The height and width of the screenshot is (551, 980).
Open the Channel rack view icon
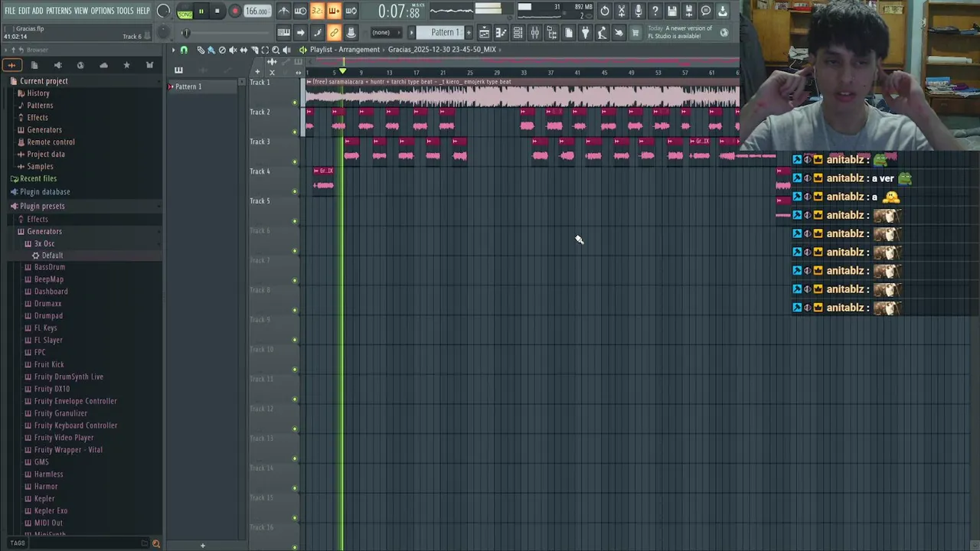coord(518,32)
